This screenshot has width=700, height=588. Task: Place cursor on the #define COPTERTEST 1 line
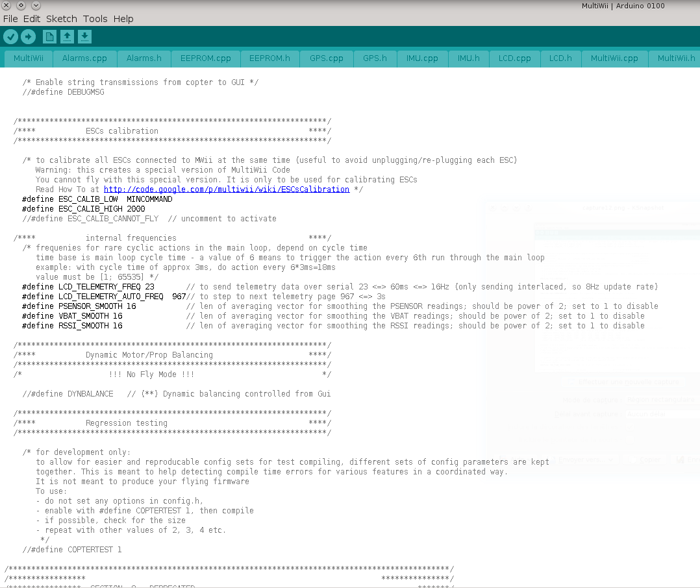pos(71,550)
